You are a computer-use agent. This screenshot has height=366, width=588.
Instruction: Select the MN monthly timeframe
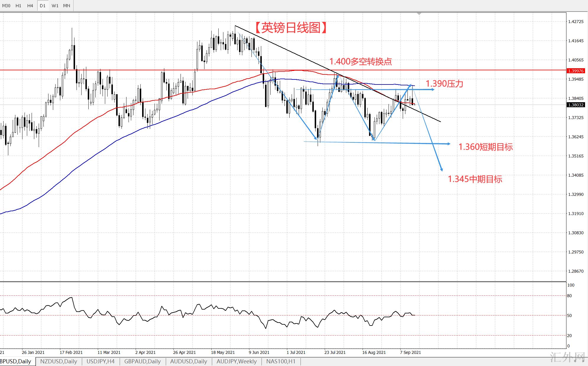(67, 6)
